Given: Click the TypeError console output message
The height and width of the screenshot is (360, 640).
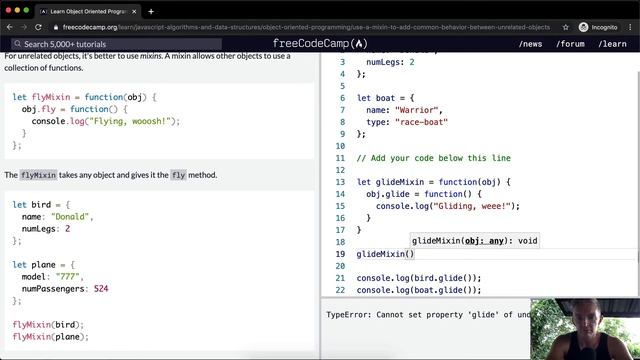Looking at the screenshot, I should point(428,315).
